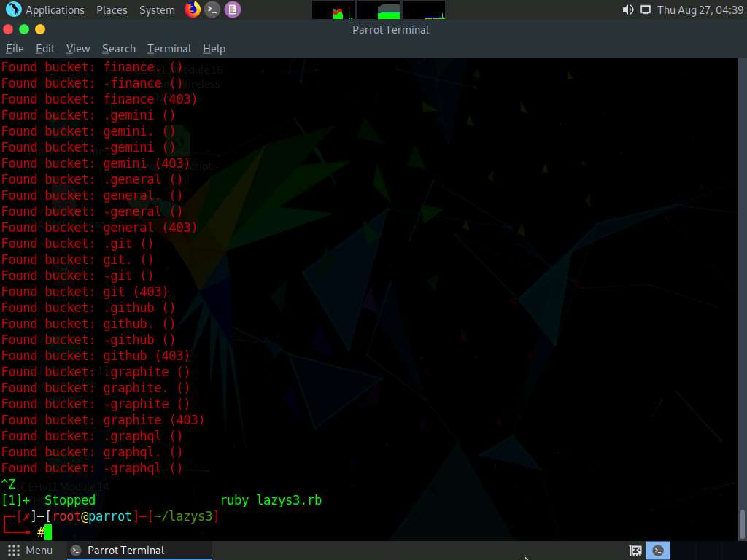Open the Search menu in the terminal
This screenshot has height=560, width=747.
(x=118, y=48)
